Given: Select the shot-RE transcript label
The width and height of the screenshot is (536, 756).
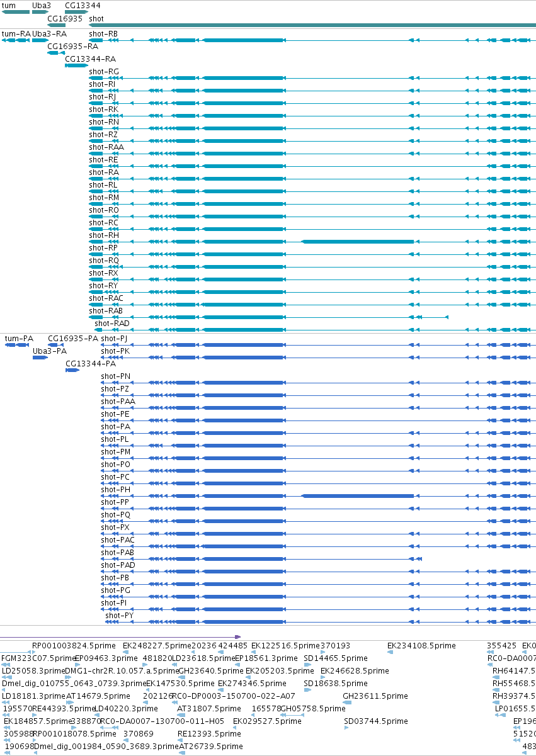Looking at the screenshot, I should (103, 160).
